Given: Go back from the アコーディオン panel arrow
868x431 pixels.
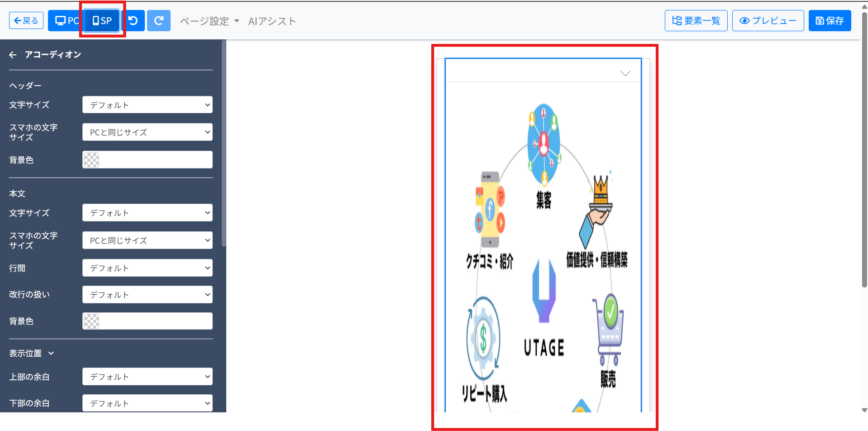Looking at the screenshot, I should (13, 55).
